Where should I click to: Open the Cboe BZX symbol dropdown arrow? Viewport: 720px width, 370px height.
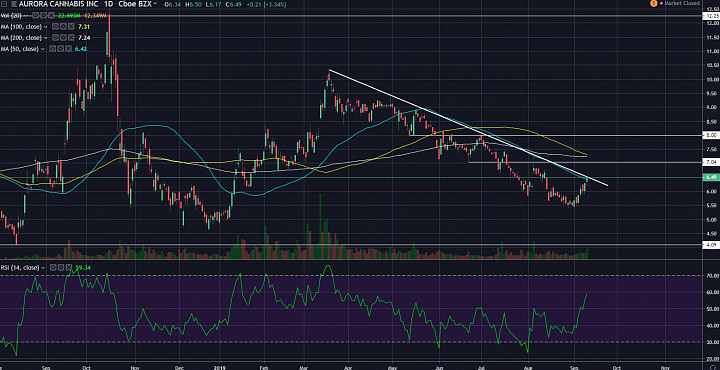155,4
